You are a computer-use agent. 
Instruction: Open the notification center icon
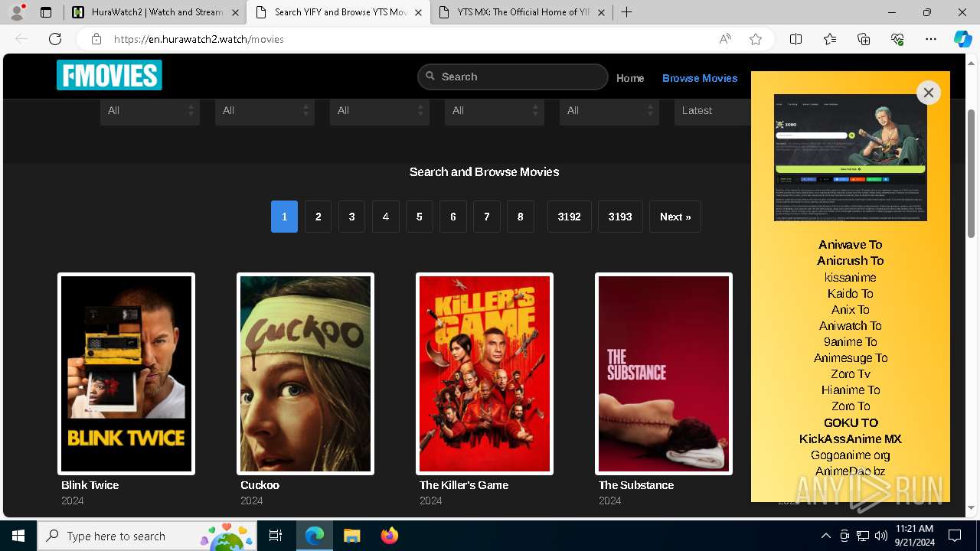click(x=955, y=536)
